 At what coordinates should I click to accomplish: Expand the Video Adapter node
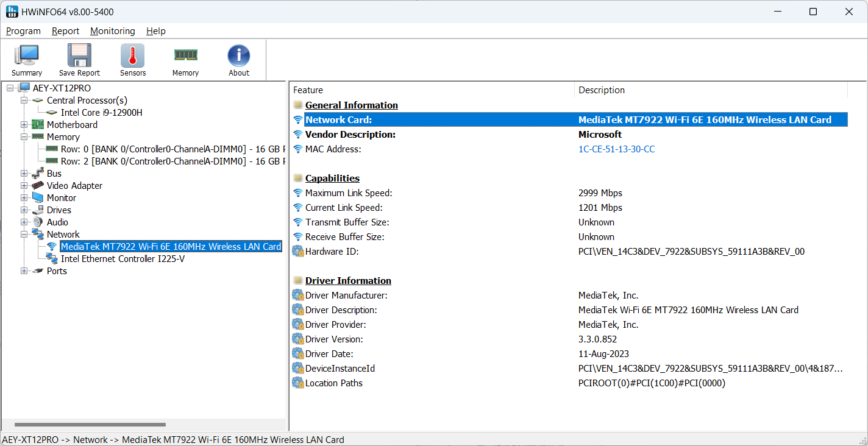[24, 186]
